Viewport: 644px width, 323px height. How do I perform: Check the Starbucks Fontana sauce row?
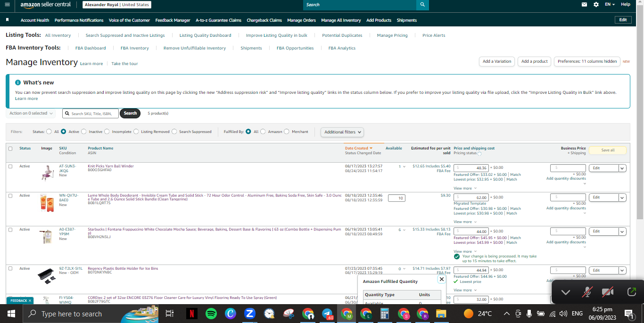pos(10,230)
